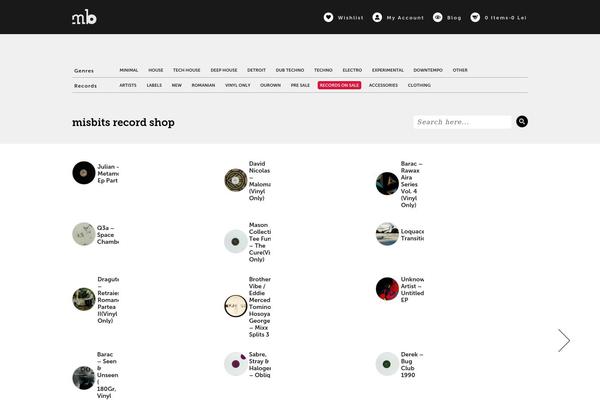Open Mason Collective record thumbnail
The image size is (600, 400).
236,242
